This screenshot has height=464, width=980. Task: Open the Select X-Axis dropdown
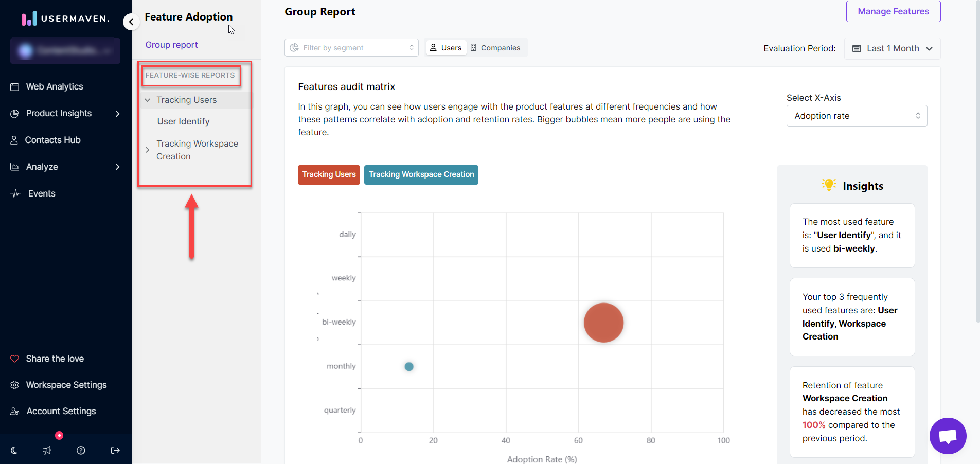tap(856, 116)
